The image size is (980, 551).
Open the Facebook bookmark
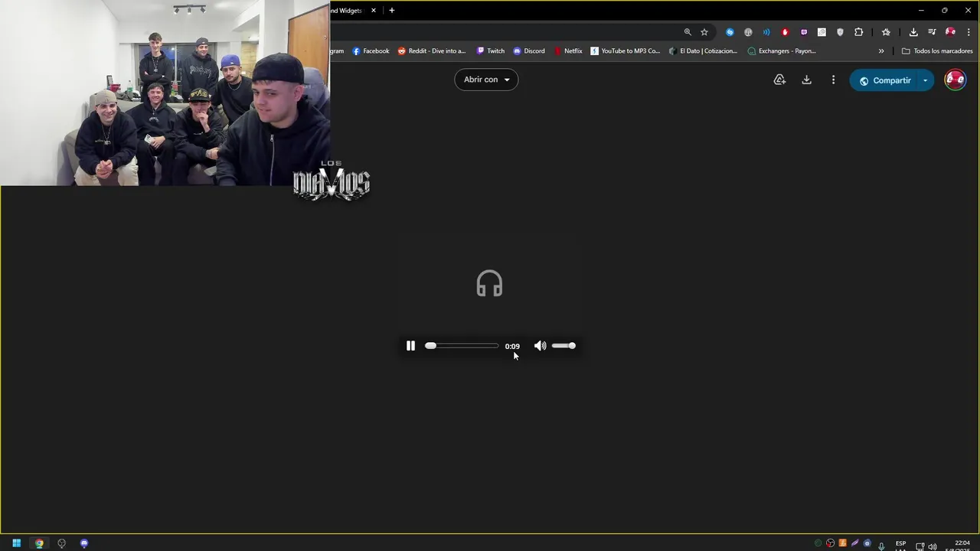pyautogui.click(x=371, y=51)
